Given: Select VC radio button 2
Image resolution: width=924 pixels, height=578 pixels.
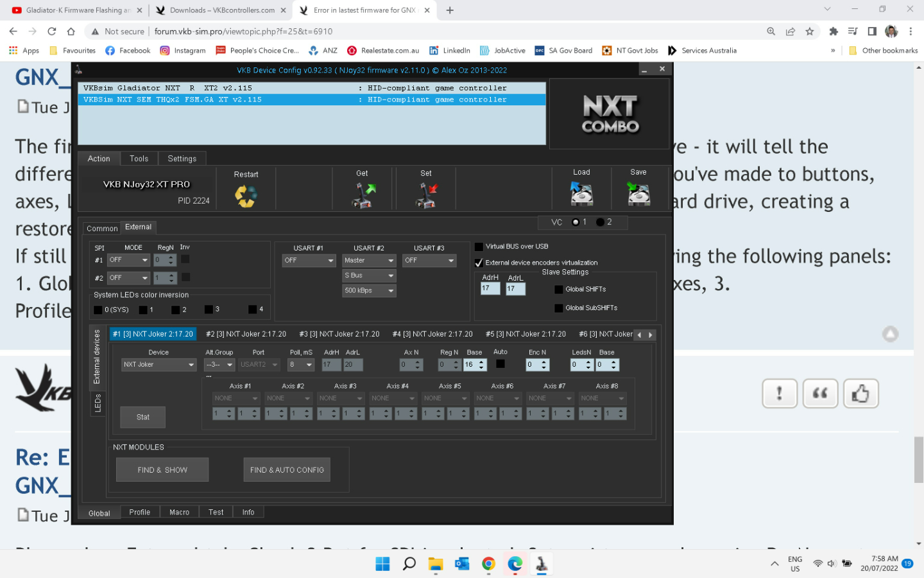Looking at the screenshot, I should (x=600, y=222).
